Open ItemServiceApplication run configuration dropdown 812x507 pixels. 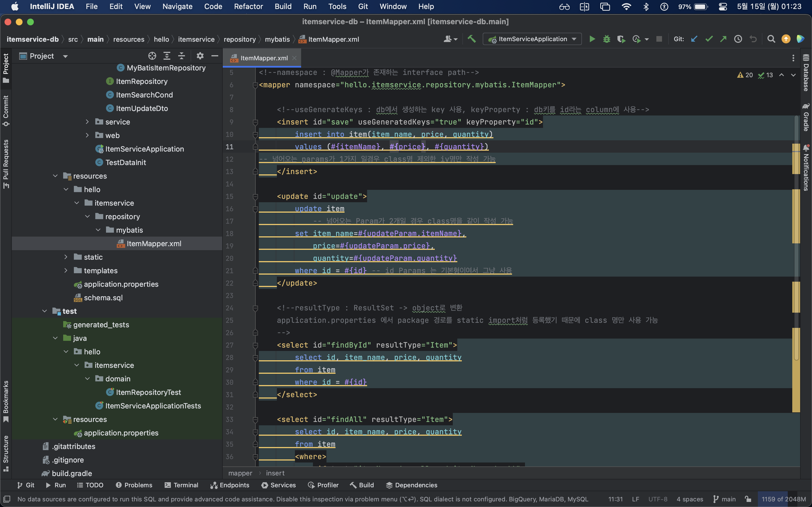point(533,39)
